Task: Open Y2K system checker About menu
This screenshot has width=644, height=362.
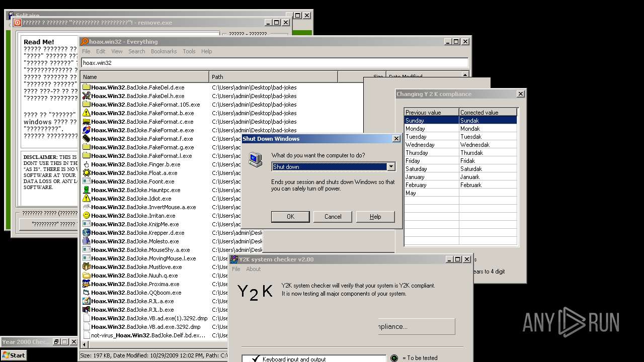Action: (x=253, y=269)
